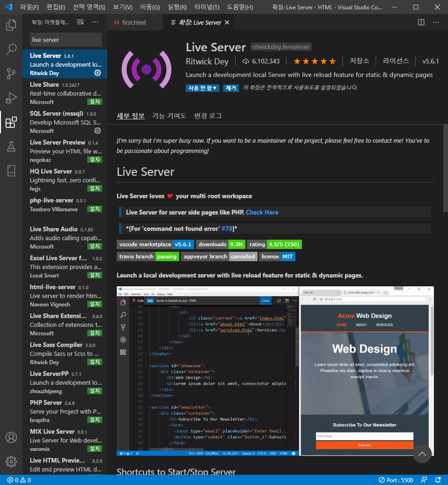Click the five-star rating of Live Server

tap(315, 61)
